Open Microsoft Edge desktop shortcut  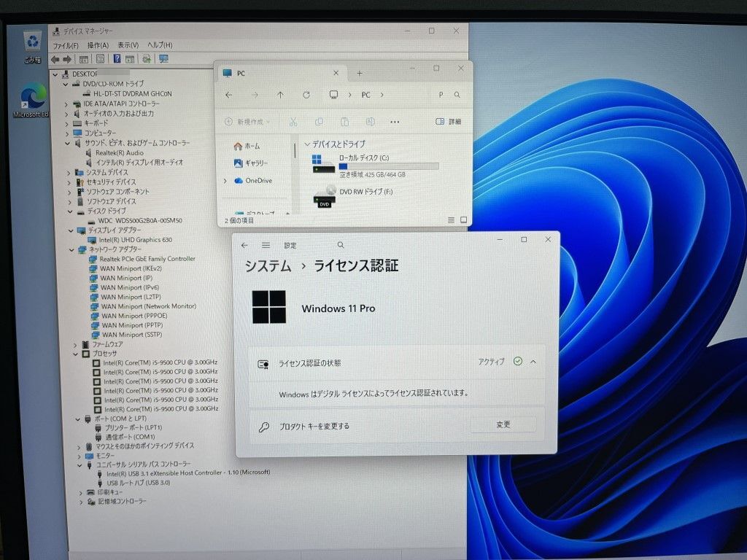pos(32,101)
